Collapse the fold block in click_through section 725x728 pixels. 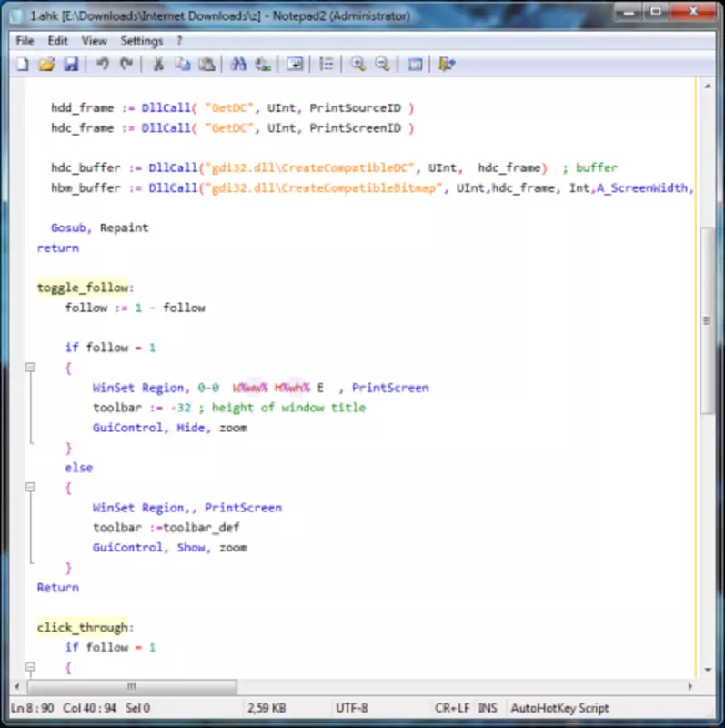click(x=30, y=667)
